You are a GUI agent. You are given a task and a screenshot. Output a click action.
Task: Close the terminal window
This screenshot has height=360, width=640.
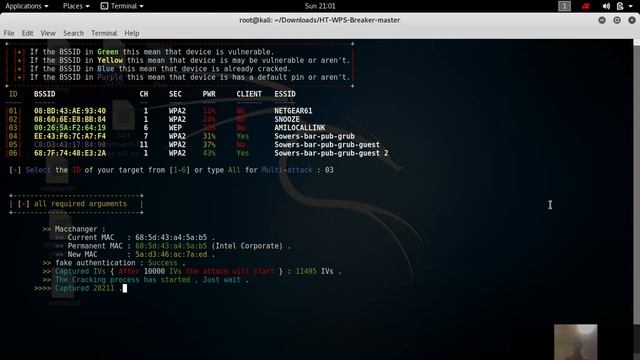click(x=632, y=20)
